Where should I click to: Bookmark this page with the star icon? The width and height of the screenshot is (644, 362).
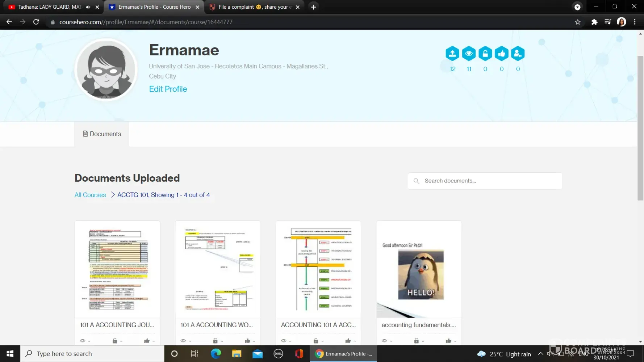577,22
